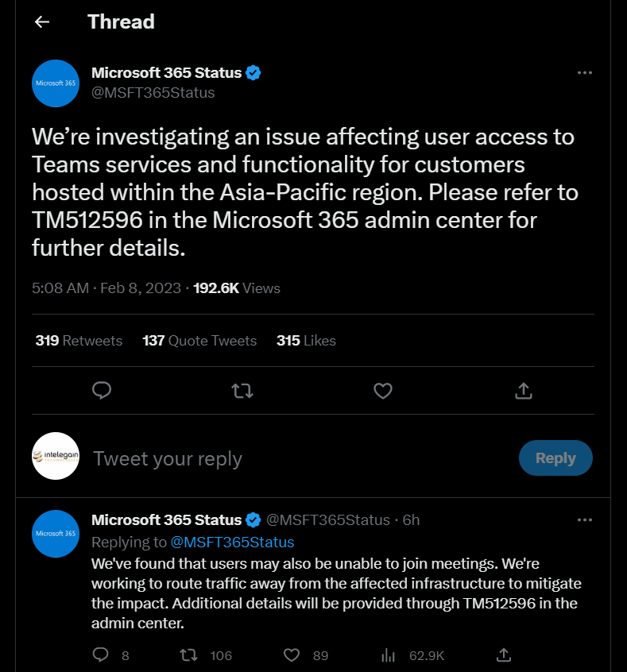627x672 pixels.
Task: Like the main tweet with the heart icon
Action: (x=383, y=391)
